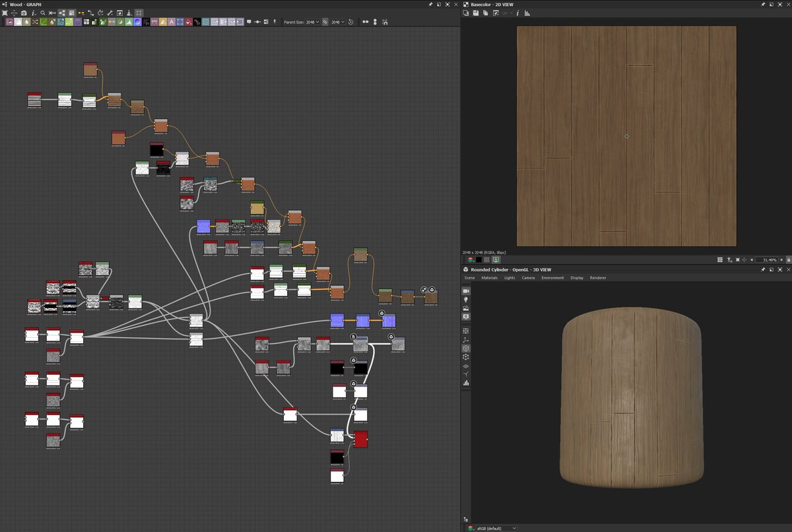Screen dimensions: 792x532
Task: Edit the 31.49% zoom field
Action: (766, 259)
